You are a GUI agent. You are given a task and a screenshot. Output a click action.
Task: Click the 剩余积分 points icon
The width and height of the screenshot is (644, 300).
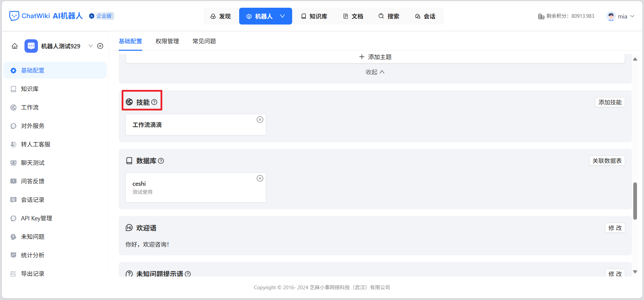pyautogui.click(x=541, y=16)
